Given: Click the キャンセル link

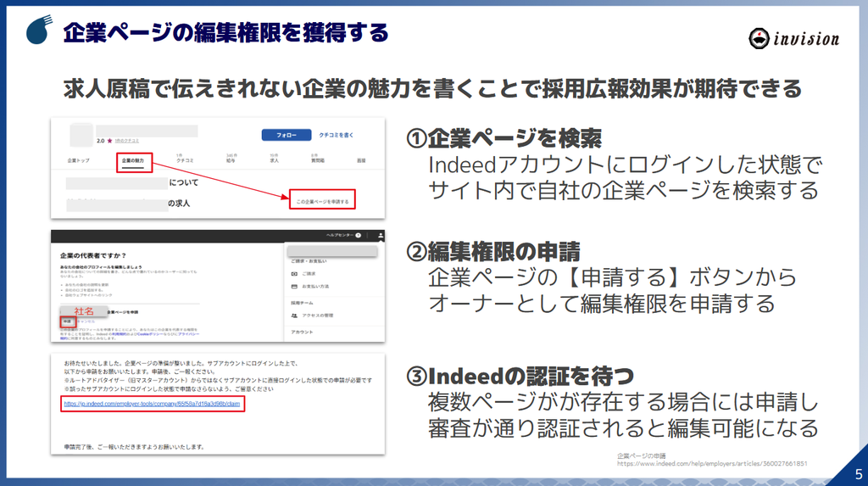Looking at the screenshot, I should 86,321.
